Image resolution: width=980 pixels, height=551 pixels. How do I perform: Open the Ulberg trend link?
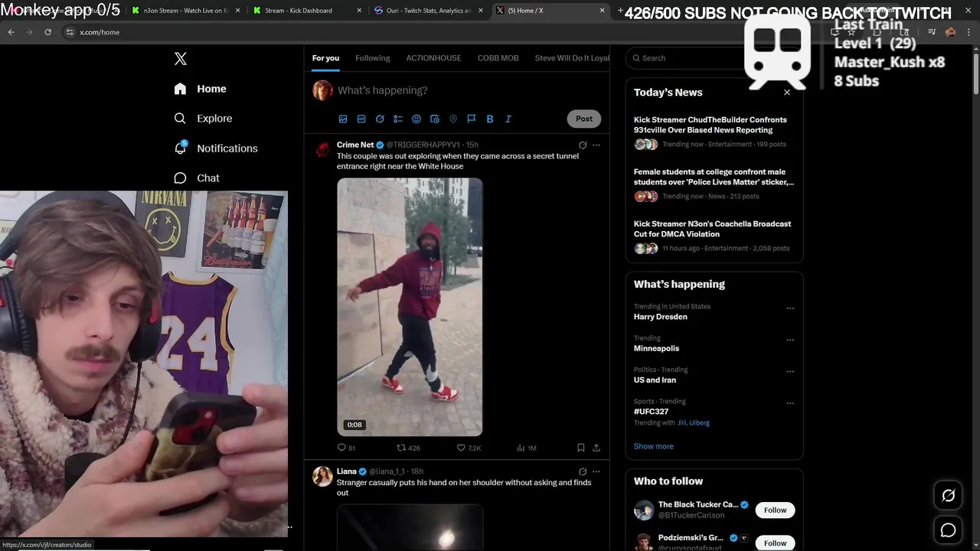699,422
